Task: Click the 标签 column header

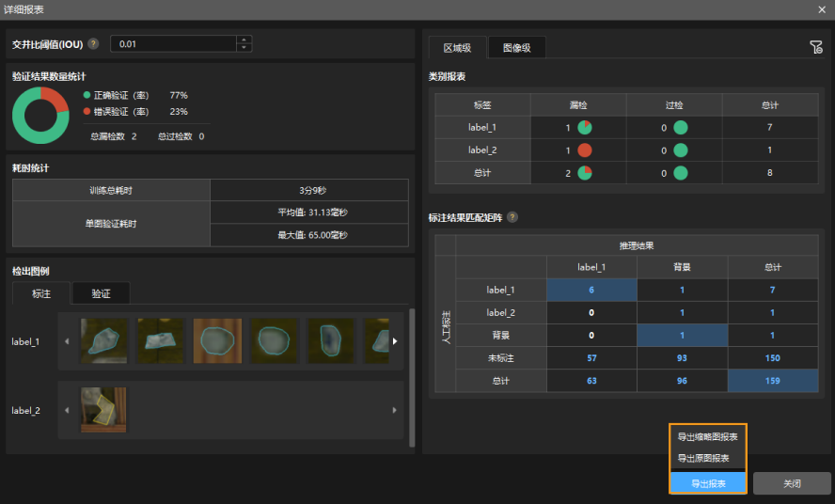Action: [482, 105]
